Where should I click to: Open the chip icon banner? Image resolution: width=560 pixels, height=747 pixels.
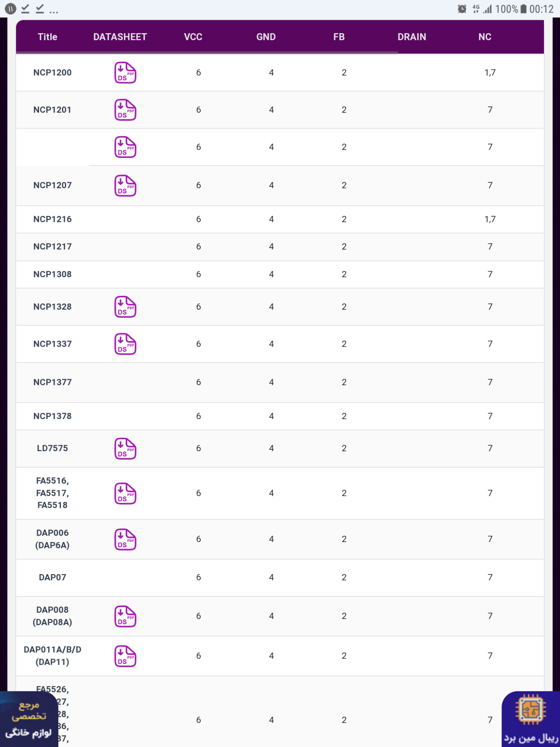coord(531,719)
